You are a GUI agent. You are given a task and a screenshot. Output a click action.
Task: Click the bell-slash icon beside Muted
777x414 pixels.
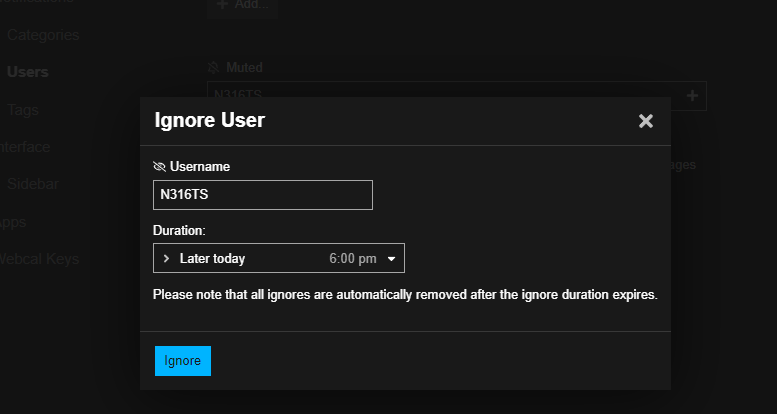(212, 68)
